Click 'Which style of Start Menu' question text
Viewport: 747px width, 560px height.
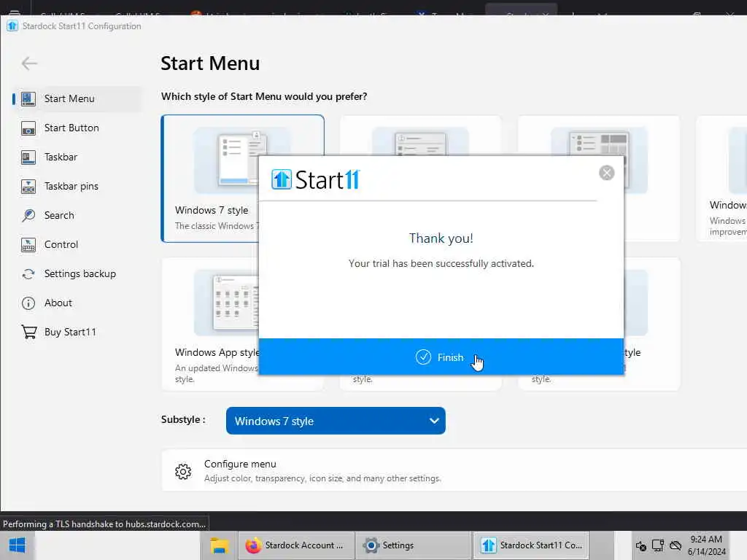[264, 96]
